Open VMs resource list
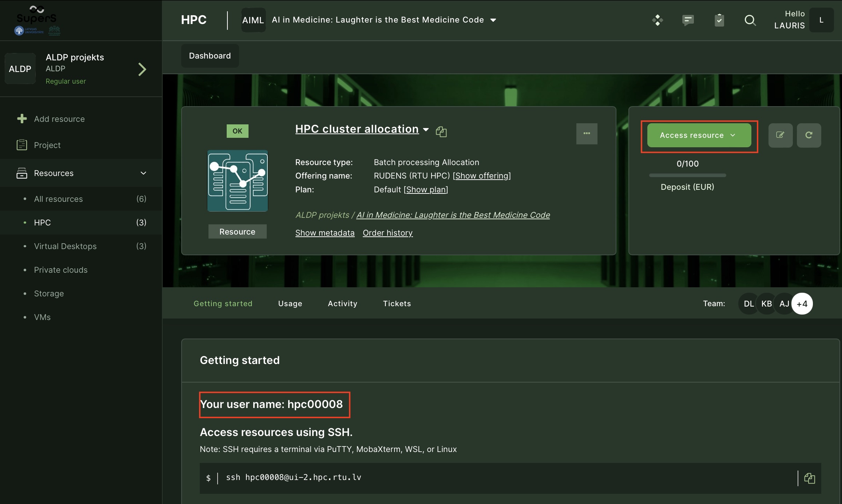Viewport: 842px width, 504px height. click(x=81, y=317)
